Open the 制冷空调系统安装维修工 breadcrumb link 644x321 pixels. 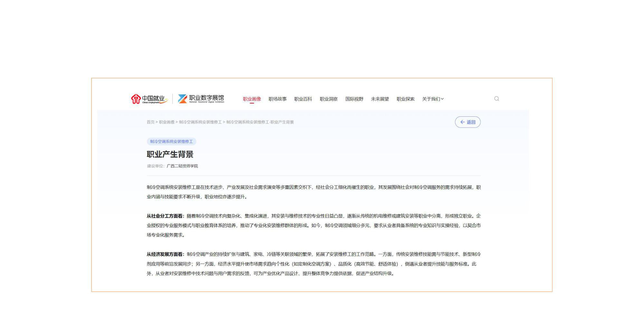(x=200, y=122)
